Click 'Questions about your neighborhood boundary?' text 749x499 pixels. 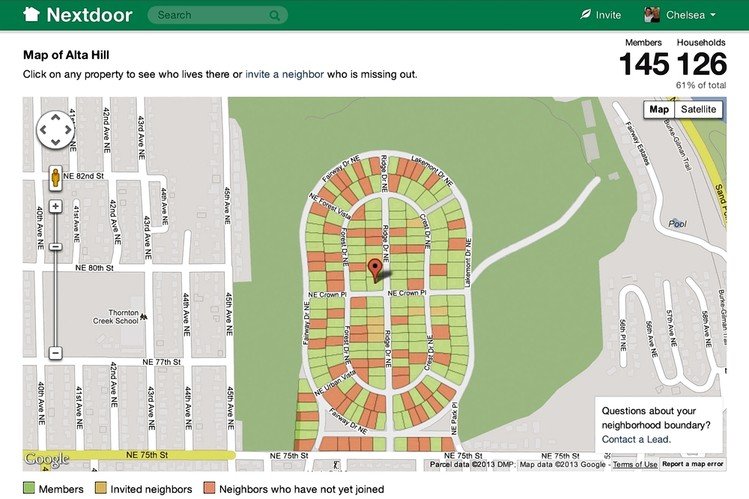pos(656,418)
